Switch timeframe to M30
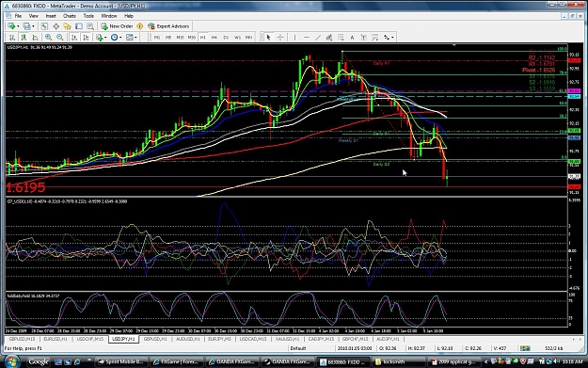 coord(192,37)
